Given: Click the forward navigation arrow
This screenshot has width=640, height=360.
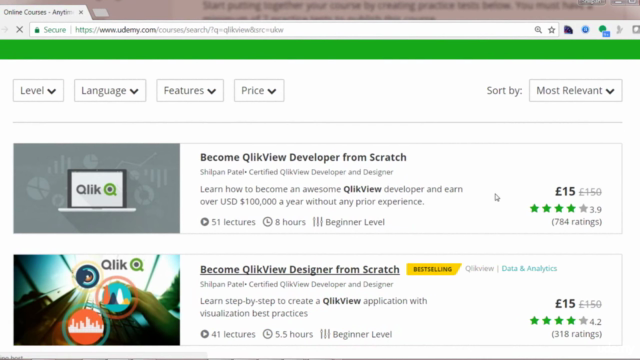Looking at the screenshot, I should 5,30.
